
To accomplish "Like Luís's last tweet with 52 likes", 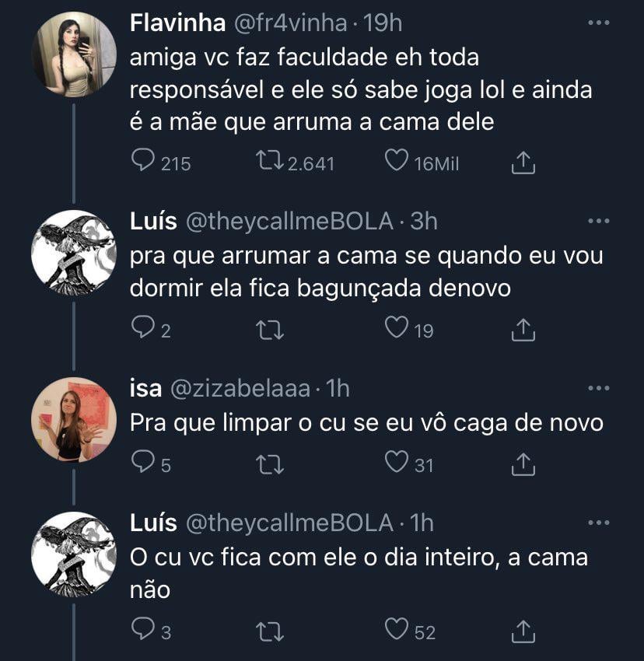I will coord(397,631).
